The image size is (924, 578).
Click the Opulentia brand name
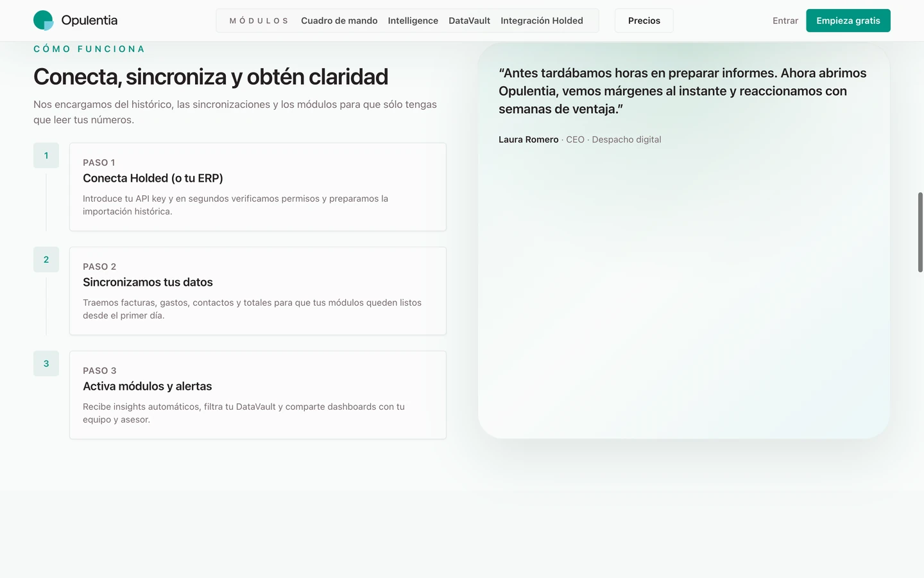(89, 21)
